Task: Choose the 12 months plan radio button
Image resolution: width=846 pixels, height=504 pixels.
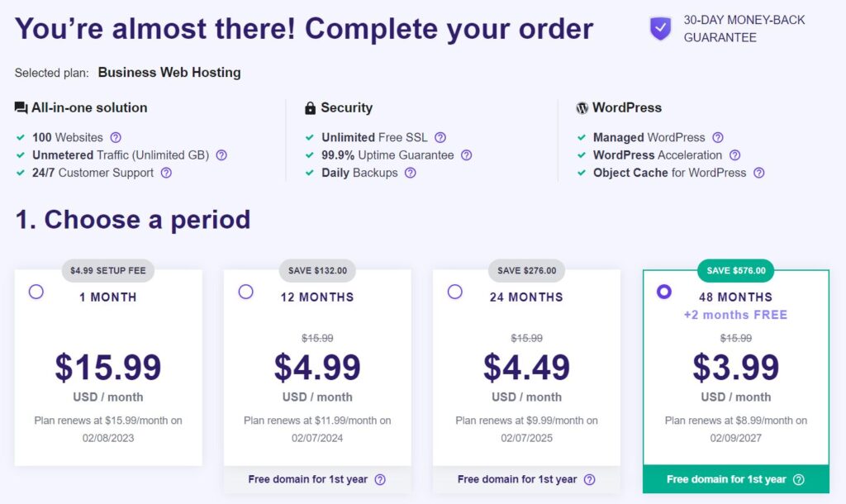Action: [x=245, y=292]
